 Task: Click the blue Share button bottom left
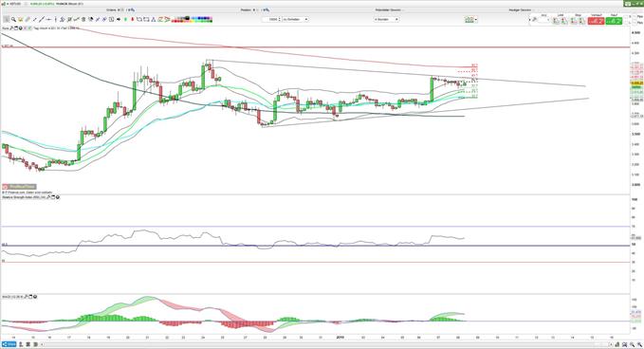[x=9, y=344]
